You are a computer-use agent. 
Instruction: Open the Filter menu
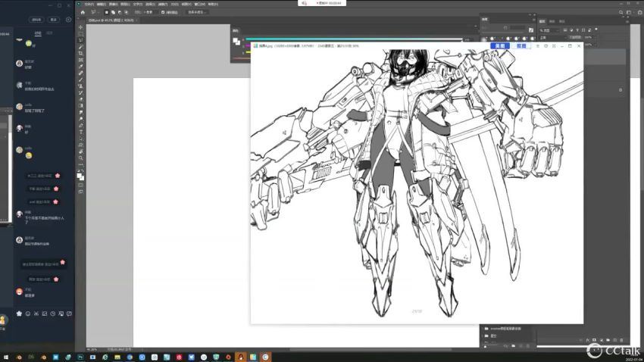(162, 4)
